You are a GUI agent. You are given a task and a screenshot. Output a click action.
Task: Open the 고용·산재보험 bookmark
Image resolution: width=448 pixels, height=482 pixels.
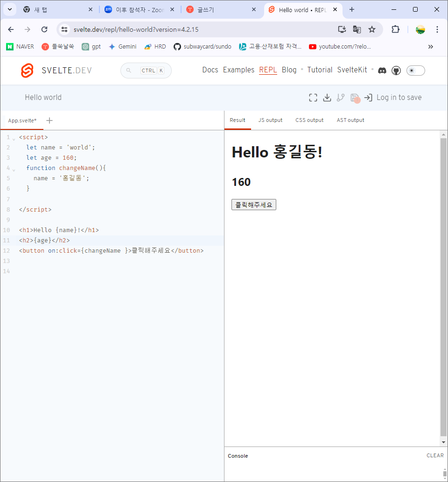click(270, 47)
